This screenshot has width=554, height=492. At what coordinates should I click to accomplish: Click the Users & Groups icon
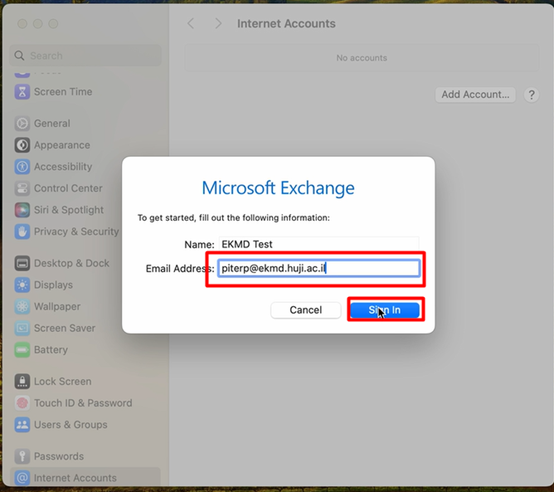point(22,425)
